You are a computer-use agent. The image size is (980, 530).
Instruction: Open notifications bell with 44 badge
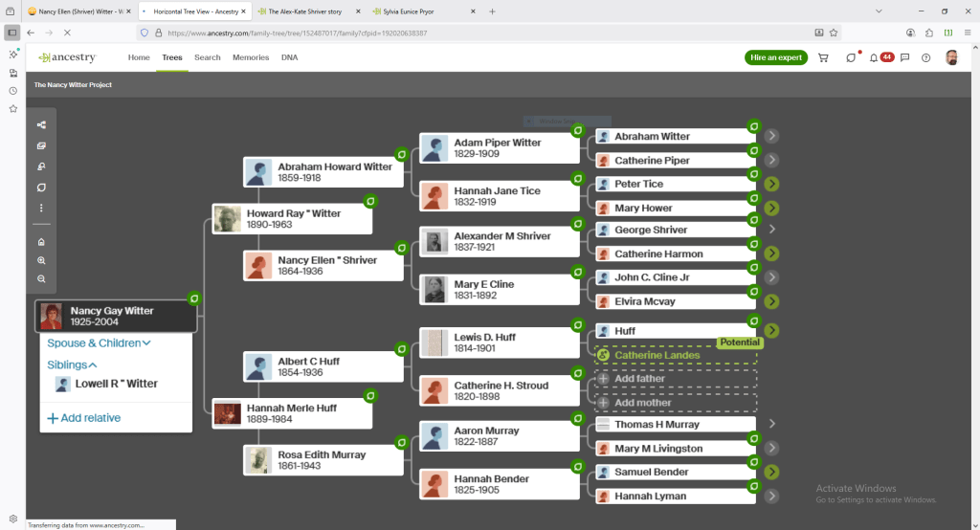coord(874,57)
